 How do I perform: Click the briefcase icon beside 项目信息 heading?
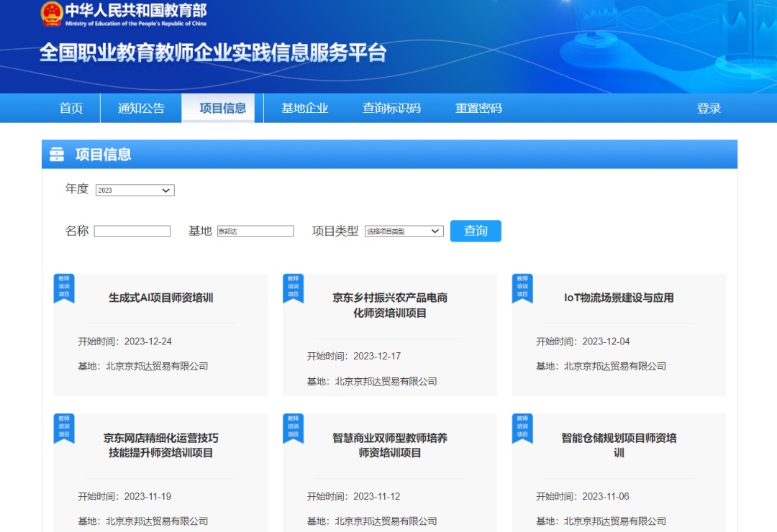[57, 155]
